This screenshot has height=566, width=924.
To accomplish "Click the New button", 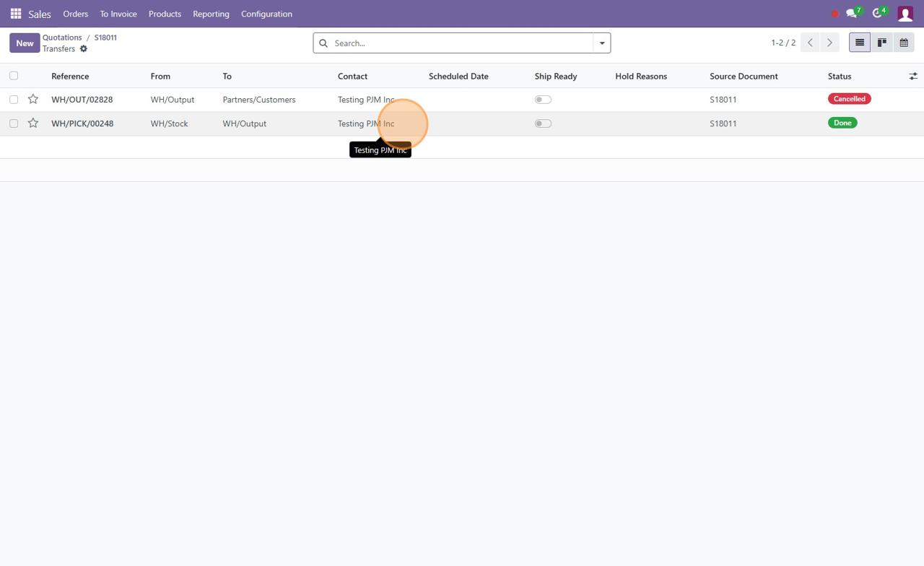I will point(25,43).
